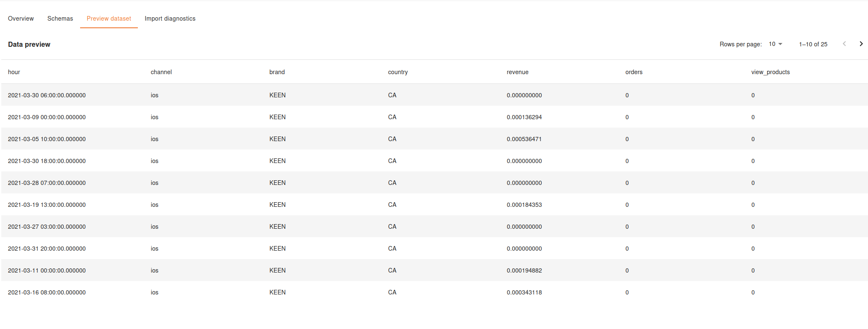
Task: Select the 2021-03-09 00:00:00.000000 hour cell
Action: click(x=47, y=117)
